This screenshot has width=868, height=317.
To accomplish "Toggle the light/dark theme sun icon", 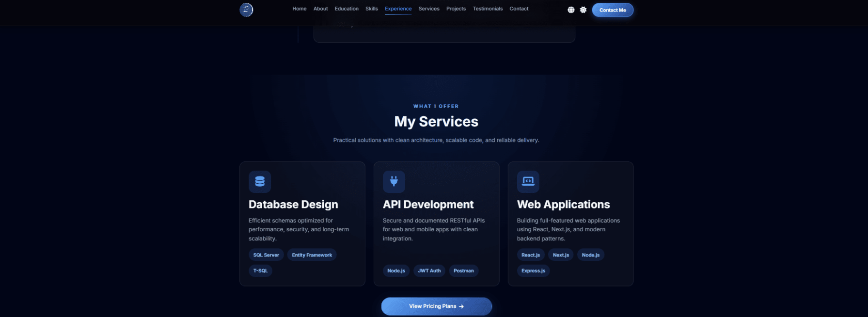I will click(583, 10).
